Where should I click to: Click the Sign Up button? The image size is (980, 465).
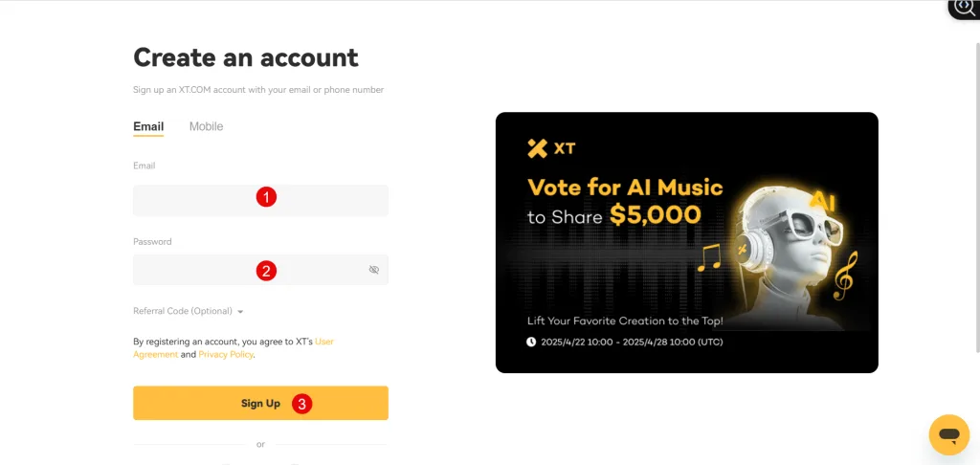260,403
